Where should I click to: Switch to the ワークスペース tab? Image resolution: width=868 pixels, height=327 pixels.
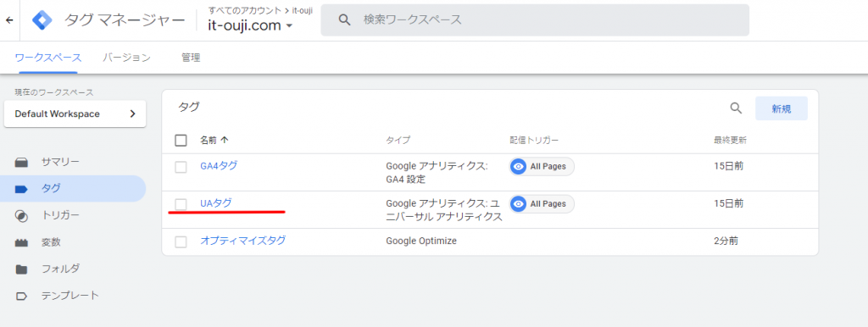48,58
